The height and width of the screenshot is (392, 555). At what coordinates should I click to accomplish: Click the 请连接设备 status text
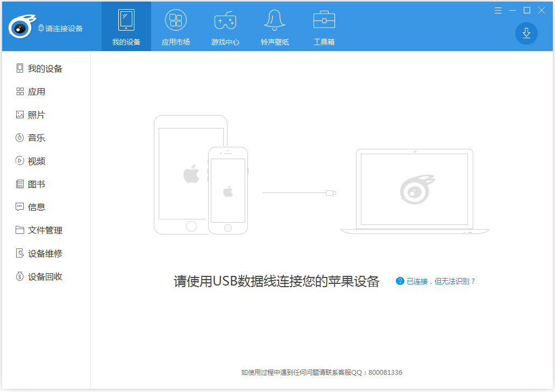pyautogui.click(x=64, y=28)
